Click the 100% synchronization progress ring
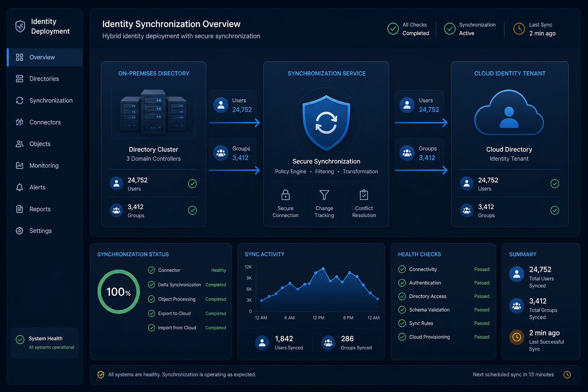 [119, 292]
